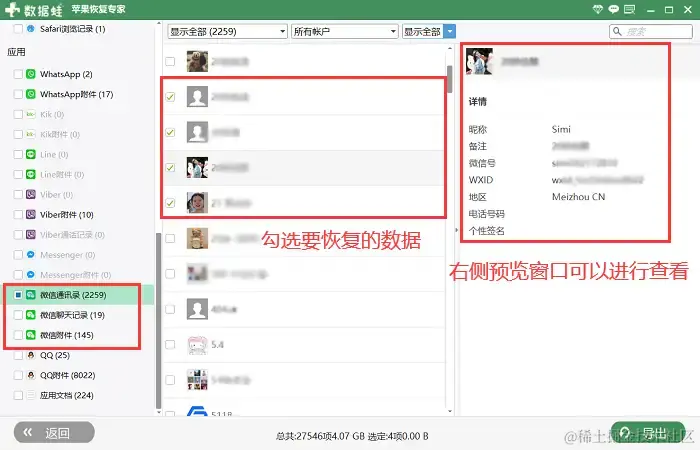Click the search magnifier icon
This screenshot has height=450, width=700.
coord(617,31)
